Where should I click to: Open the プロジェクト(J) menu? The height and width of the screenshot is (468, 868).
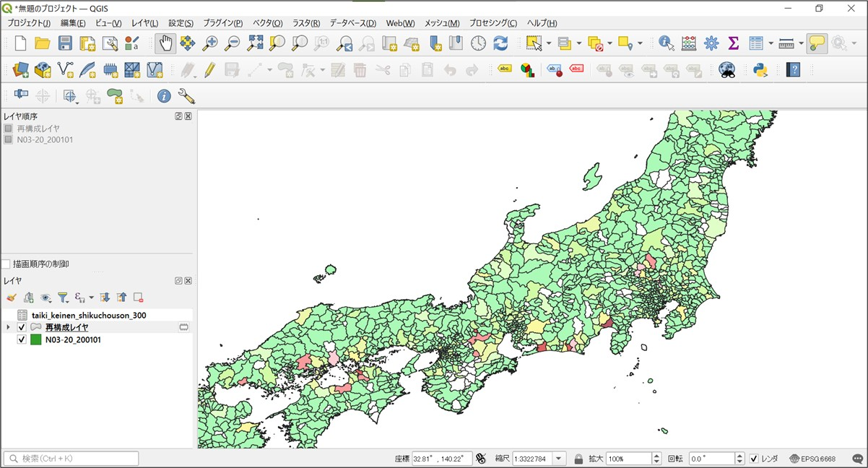pos(29,23)
